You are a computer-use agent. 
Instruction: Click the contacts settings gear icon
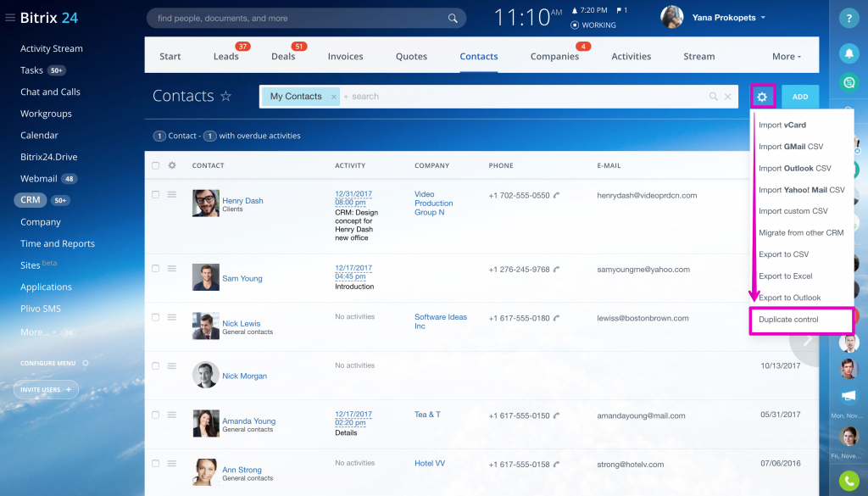tap(762, 97)
